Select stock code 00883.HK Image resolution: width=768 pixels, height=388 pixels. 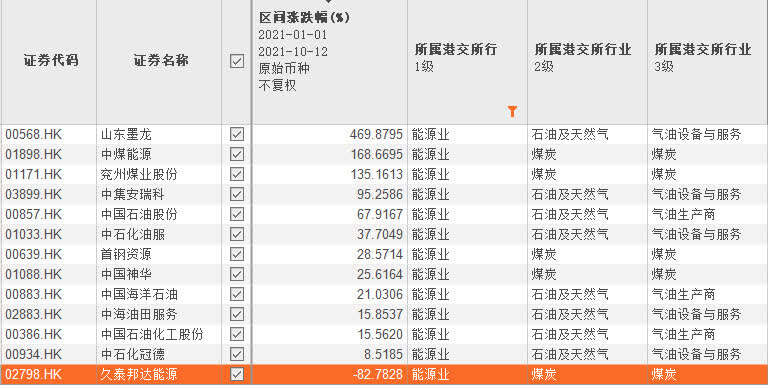34,294
